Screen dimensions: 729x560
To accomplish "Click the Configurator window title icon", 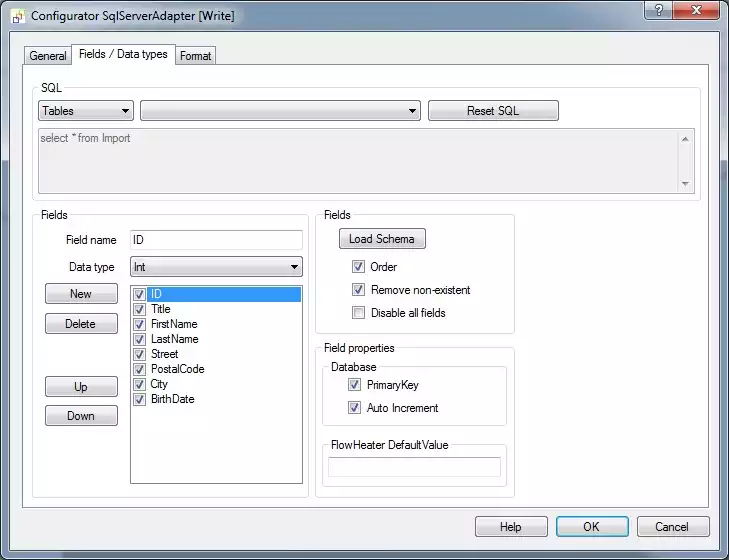I will pos(17,16).
